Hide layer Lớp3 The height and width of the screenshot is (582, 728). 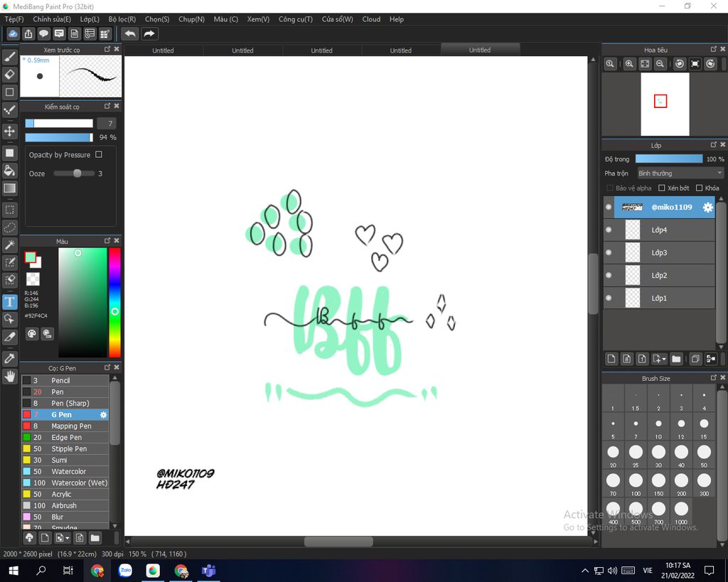click(609, 252)
